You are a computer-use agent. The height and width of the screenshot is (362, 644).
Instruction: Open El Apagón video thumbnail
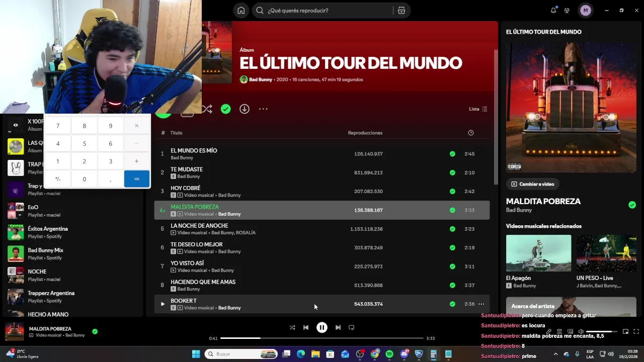[538, 253]
